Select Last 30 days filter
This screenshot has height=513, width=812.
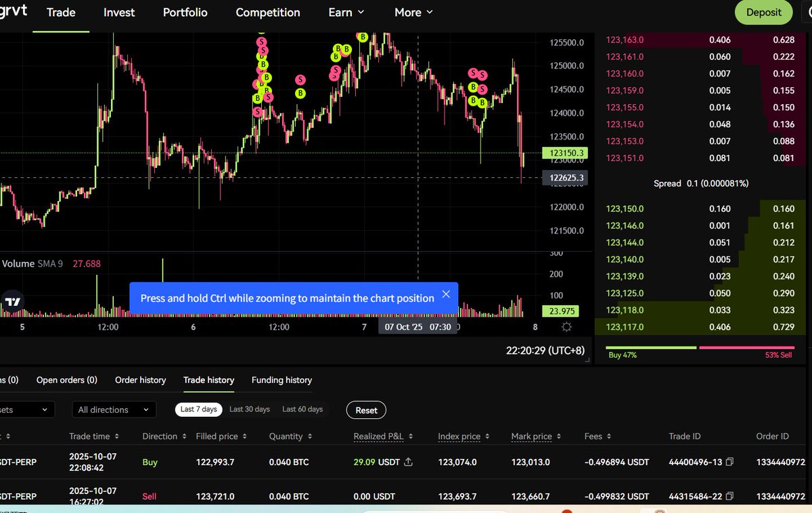coord(250,409)
